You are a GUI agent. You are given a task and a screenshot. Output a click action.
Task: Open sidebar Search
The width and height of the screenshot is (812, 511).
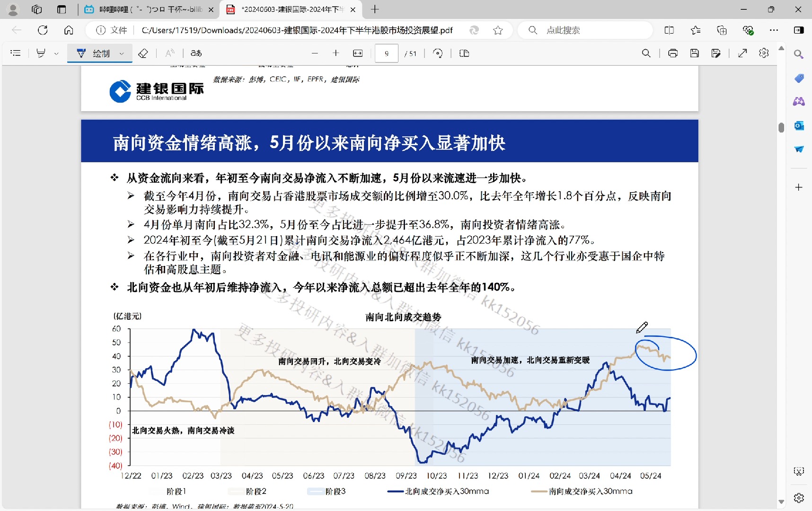click(799, 54)
